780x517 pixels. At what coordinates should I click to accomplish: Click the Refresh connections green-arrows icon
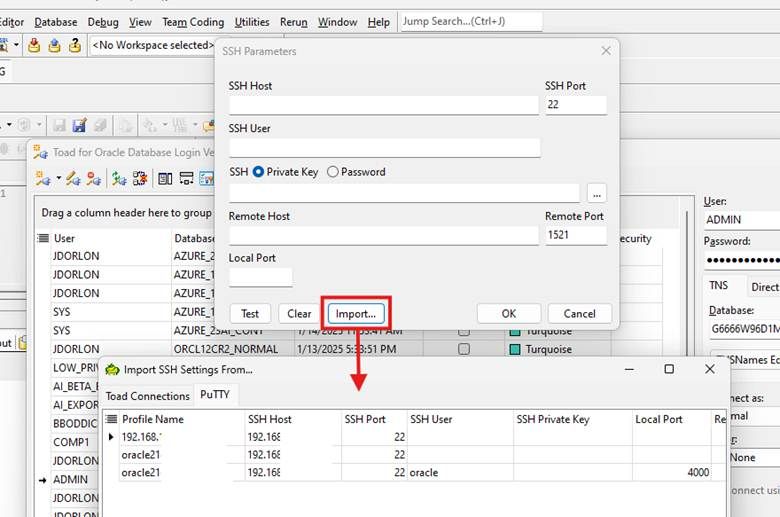119,178
